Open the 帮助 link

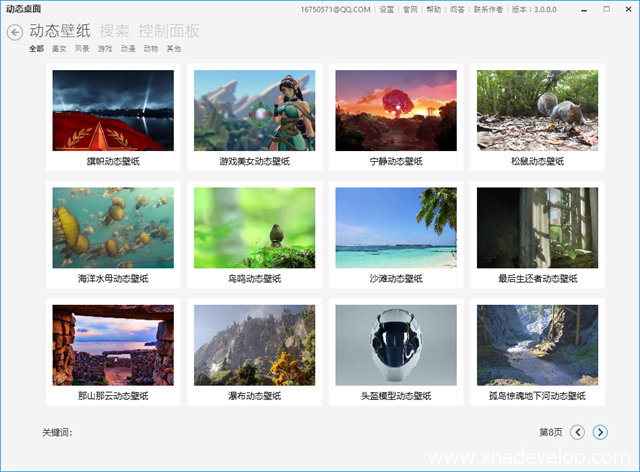[433, 9]
